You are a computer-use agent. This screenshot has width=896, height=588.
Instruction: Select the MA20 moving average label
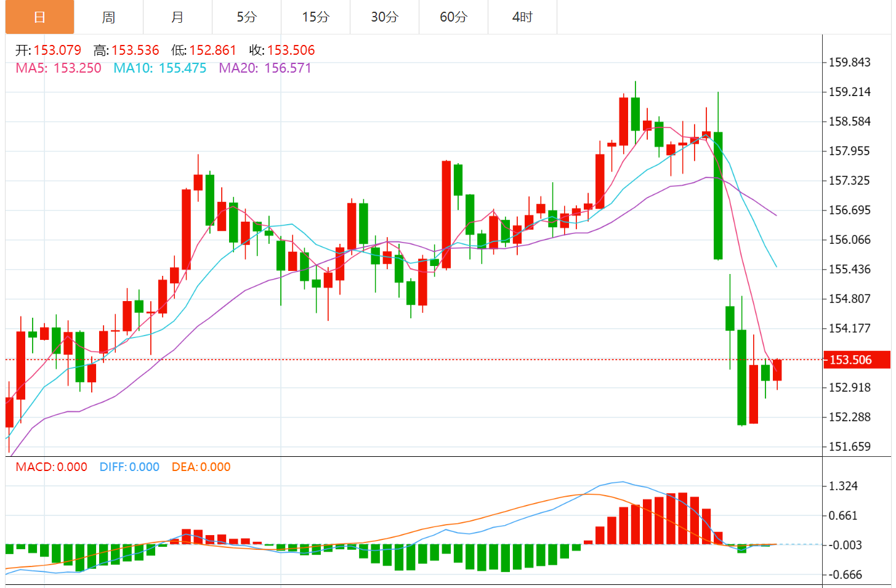(x=265, y=68)
